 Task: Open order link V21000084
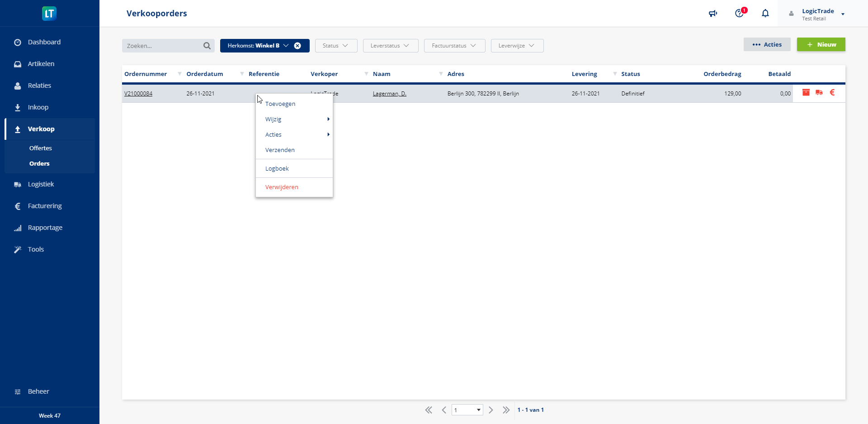[138, 94]
